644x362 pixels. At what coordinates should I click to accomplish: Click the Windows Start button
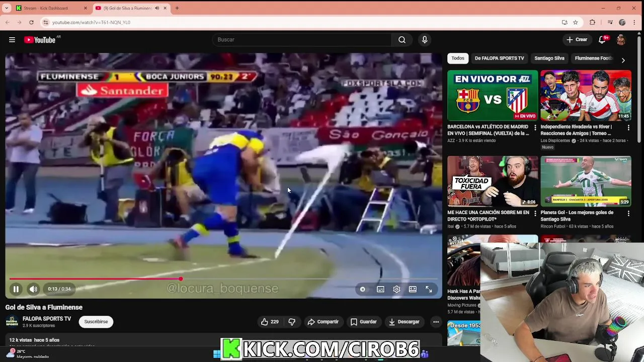tap(216, 354)
